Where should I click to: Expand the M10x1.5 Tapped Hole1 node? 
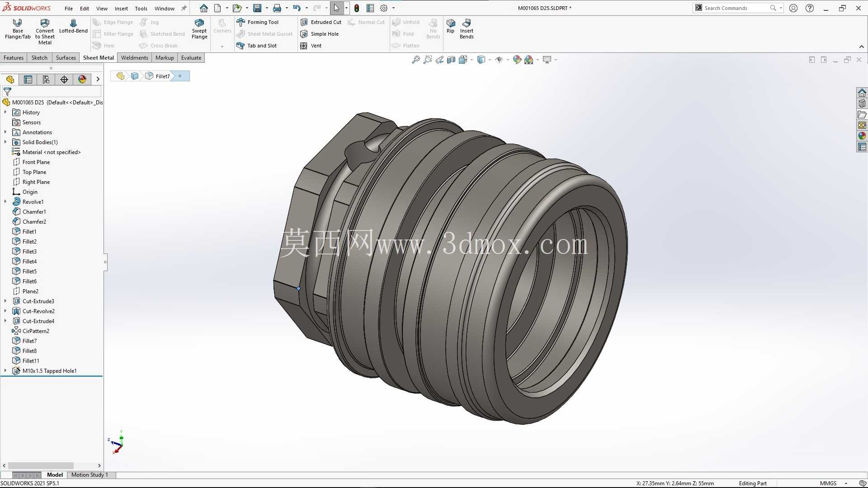(x=5, y=371)
